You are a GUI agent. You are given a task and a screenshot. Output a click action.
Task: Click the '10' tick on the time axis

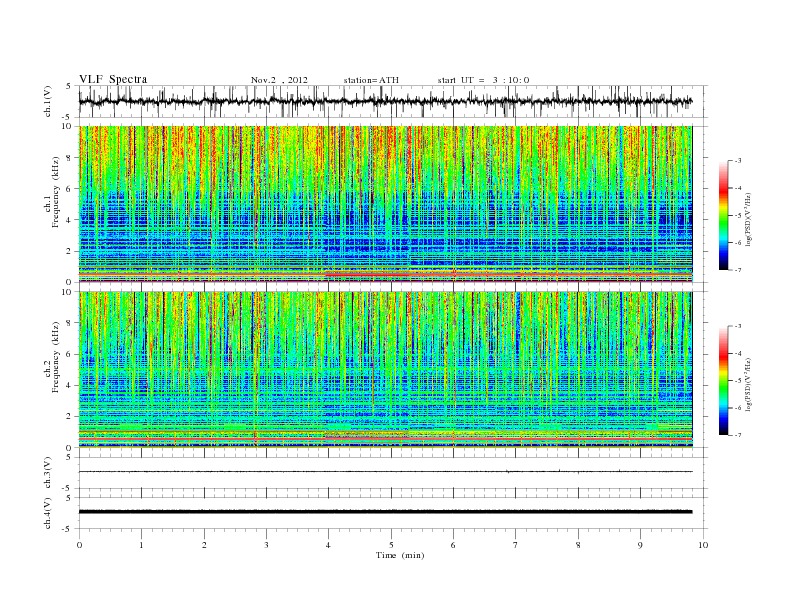[x=703, y=545]
